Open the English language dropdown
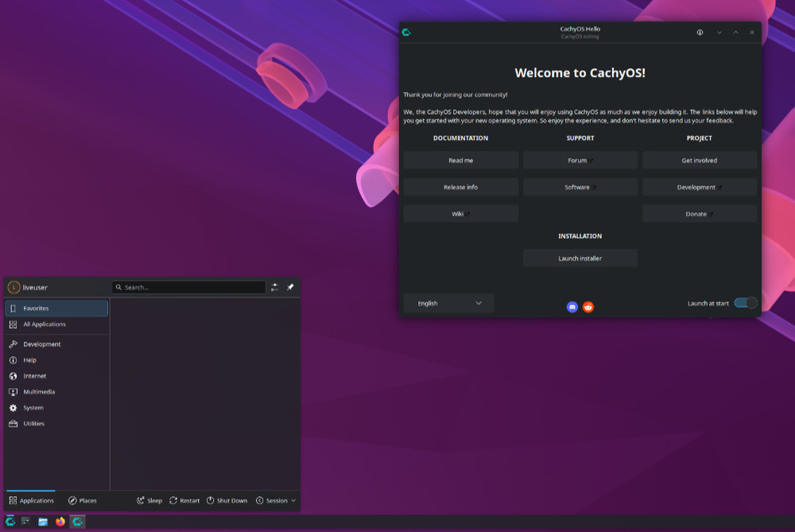This screenshot has height=532, width=795. pyautogui.click(x=448, y=303)
